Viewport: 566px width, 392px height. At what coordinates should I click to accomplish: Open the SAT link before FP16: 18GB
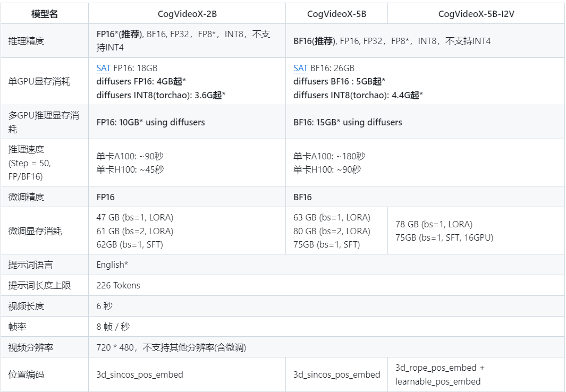tap(103, 68)
